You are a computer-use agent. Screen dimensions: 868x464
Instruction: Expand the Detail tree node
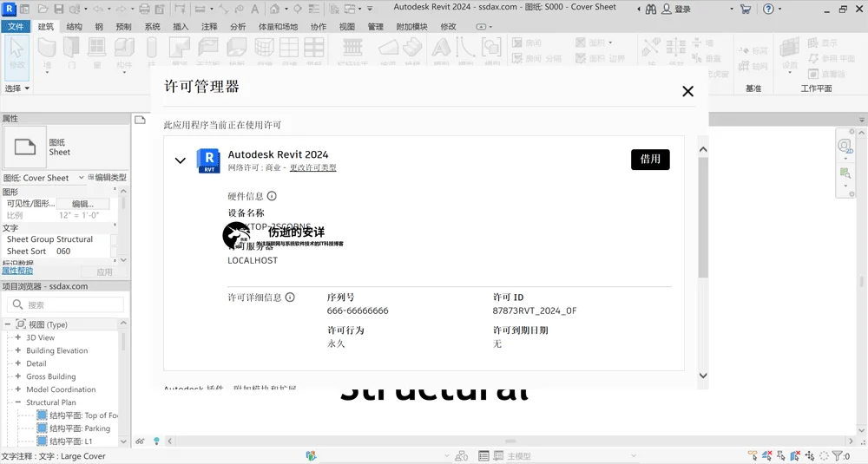[17, 363]
